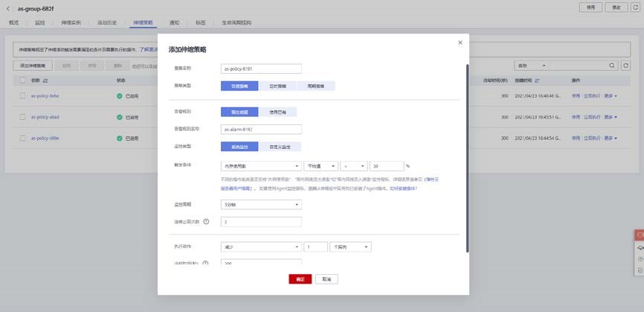Click the question help icon at right edge
This screenshot has height=312, width=644.
tap(640, 259)
